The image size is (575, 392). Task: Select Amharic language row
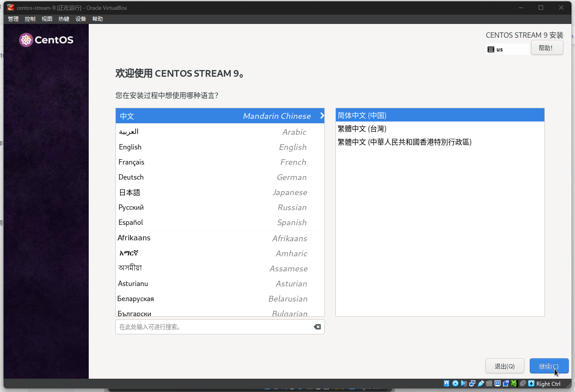coord(220,253)
